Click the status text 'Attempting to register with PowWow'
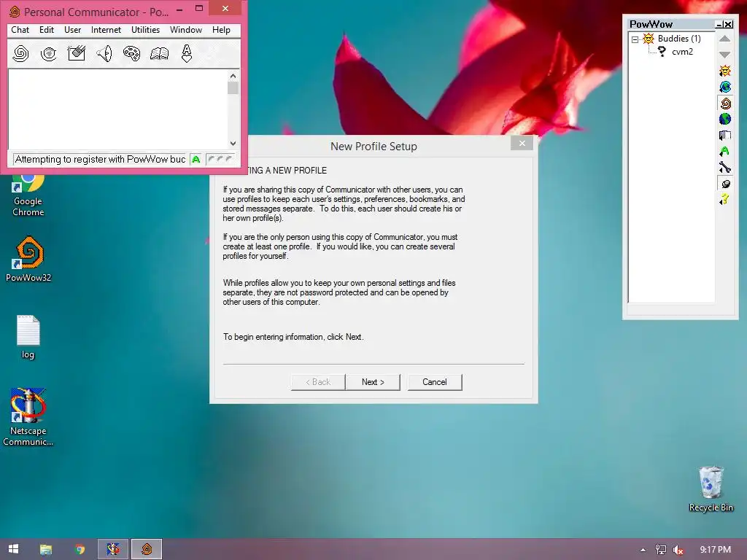The height and width of the screenshot is (560, 747). click(x=100, y=160)
